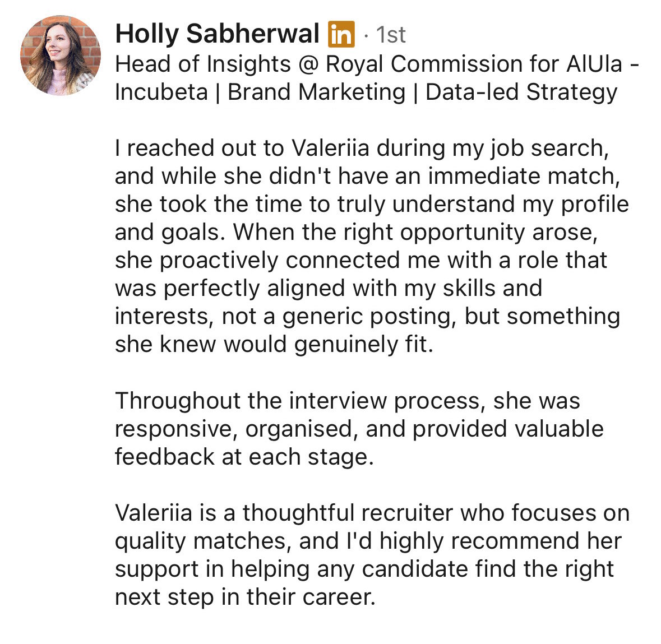Click the "Head of Insights" headline text
This screenshot has width=661, height=644.
click(x=202, y=64)
